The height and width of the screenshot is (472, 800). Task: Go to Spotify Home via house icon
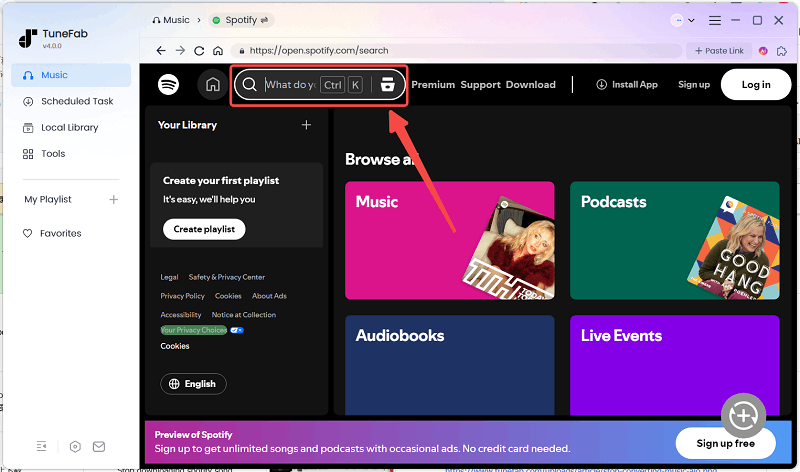(x=212, y=85)
